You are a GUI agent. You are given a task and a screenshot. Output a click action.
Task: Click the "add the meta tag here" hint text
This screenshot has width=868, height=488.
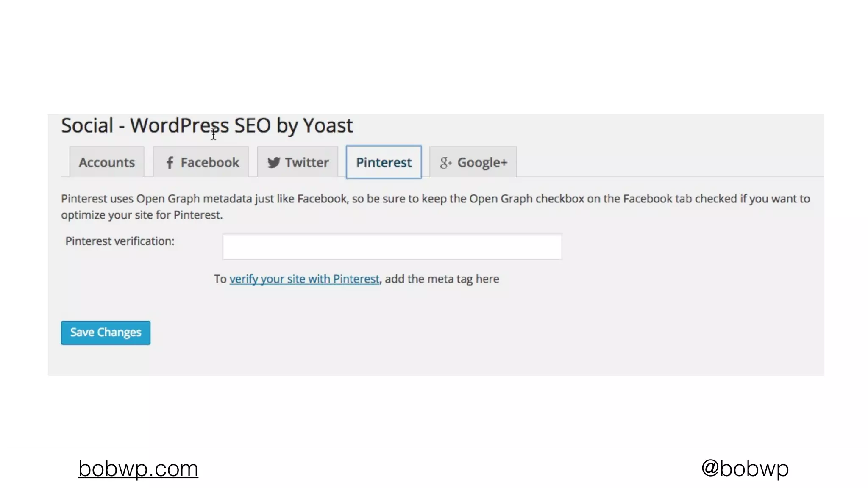(442, 279)
